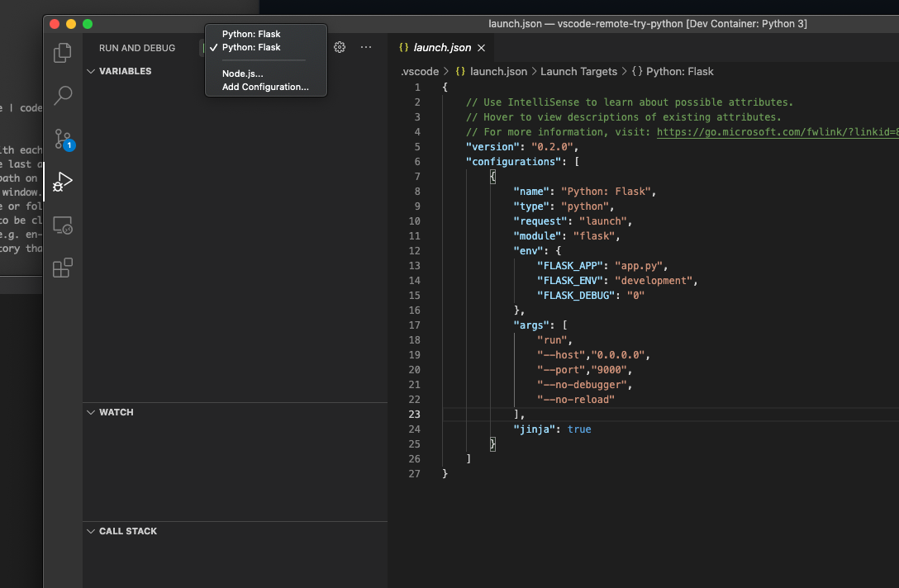
Task: Collapse the WATCH section
Action: 116,412
